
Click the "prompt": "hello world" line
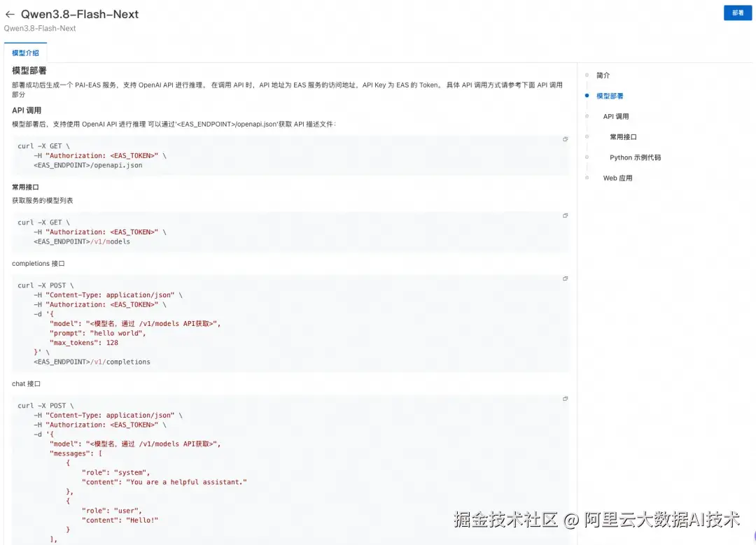point(97,333)
